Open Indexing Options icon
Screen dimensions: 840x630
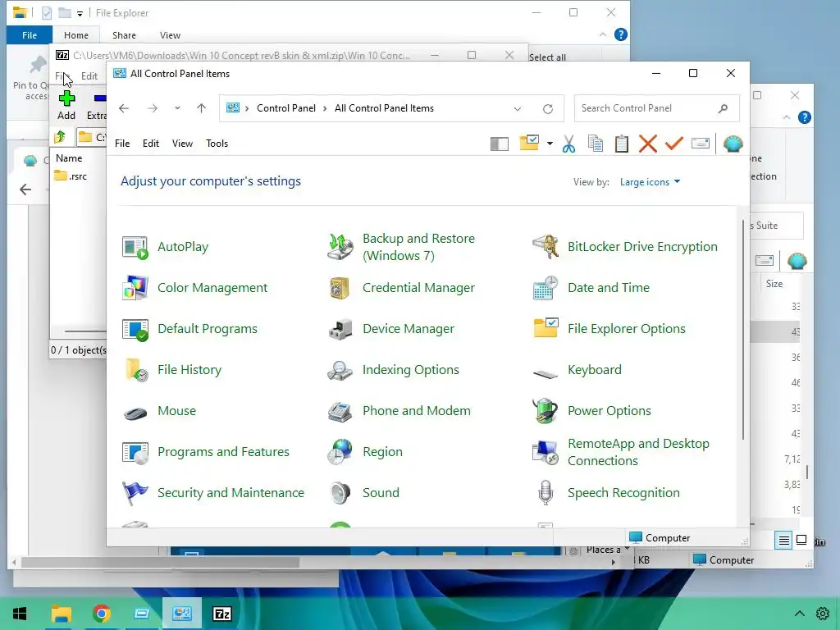tap(340, 370)
